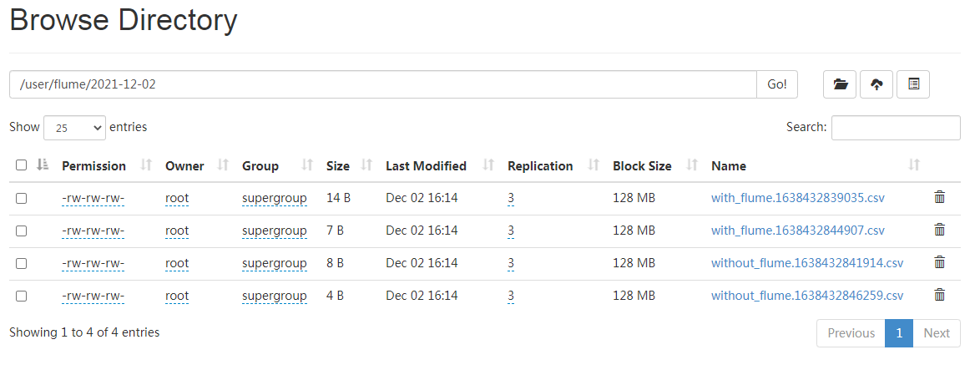Delete with_flume.1638432844907.csv using trash icon
Screen dimensions: 980x370
(939, 230)
